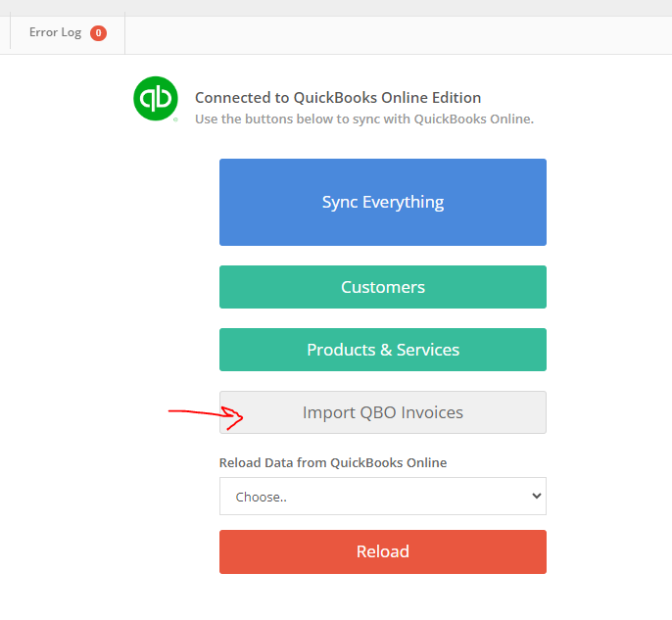The image size is (672, 620).
Task: Click the Sync Everything button
Action: click(383, 202)
